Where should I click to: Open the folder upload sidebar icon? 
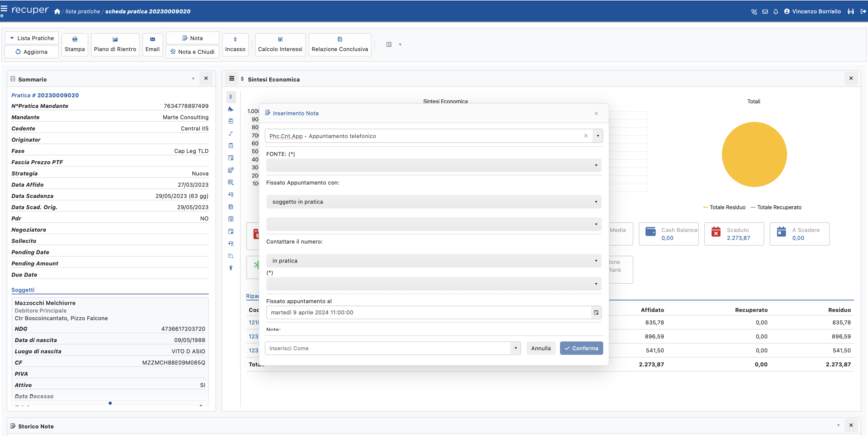[231, 256]
